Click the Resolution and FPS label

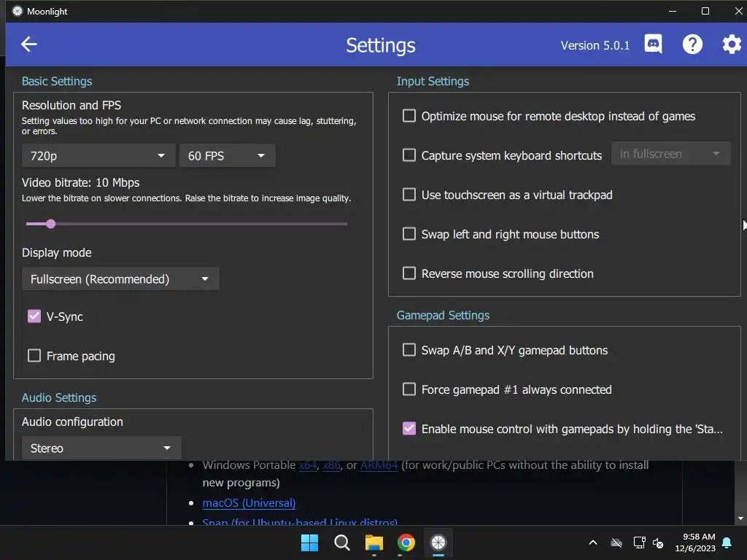coord(71,105)
